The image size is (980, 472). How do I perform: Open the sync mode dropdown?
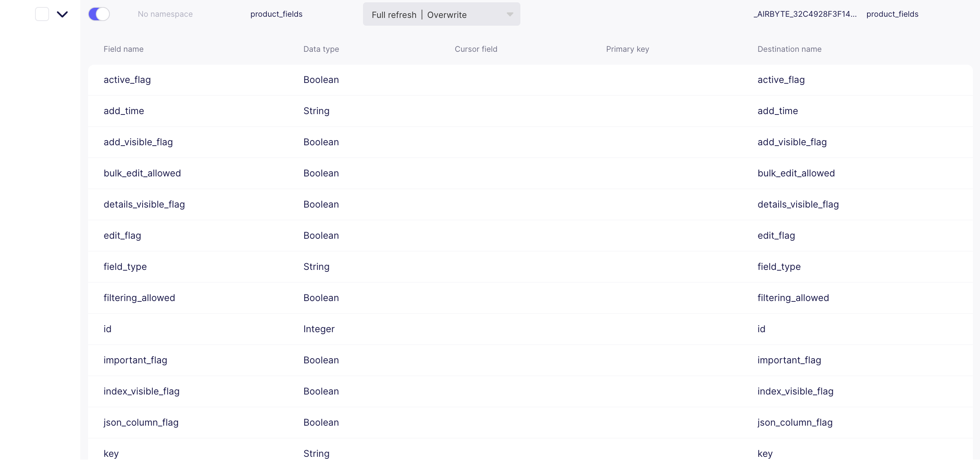click(441, 14)
